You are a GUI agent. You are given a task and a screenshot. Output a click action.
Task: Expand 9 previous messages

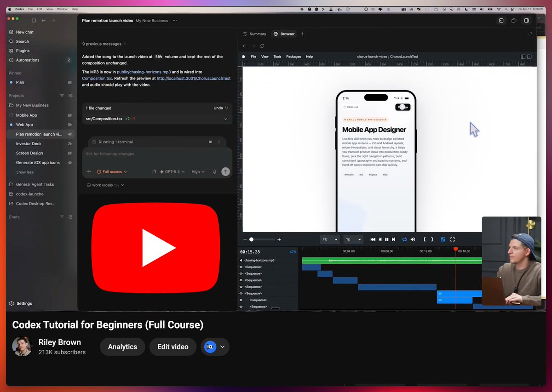(x=104, y=44)
